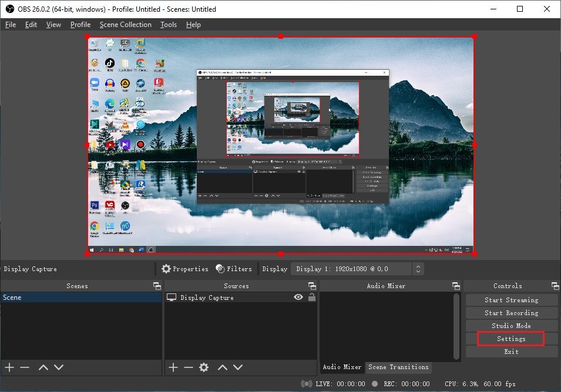Add a new scene with the plus icon
Screen dimensions: 561x392
point(9,367)
